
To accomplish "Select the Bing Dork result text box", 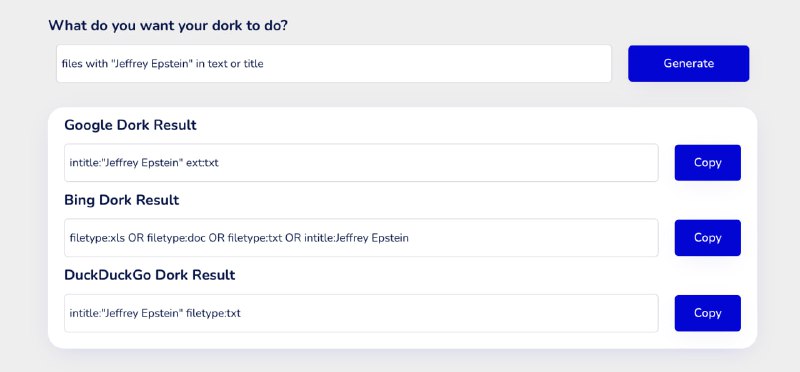I will (x=361, y=238).
